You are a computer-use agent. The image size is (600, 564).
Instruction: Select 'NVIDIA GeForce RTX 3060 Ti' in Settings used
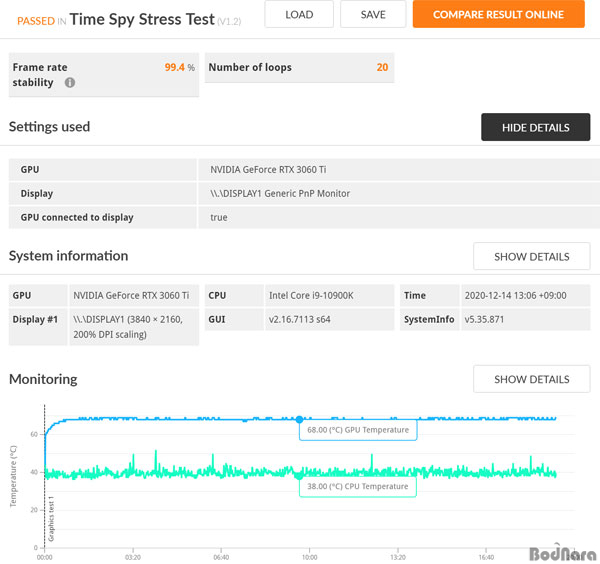pos(268,170)
